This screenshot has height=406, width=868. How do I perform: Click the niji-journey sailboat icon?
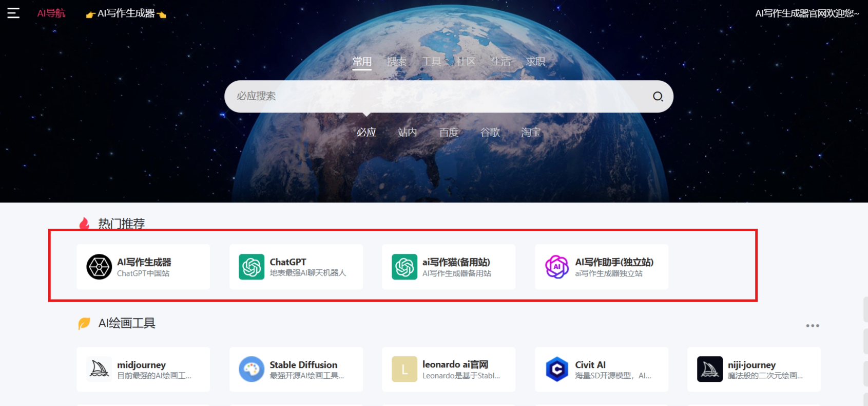tap(709, 369)
